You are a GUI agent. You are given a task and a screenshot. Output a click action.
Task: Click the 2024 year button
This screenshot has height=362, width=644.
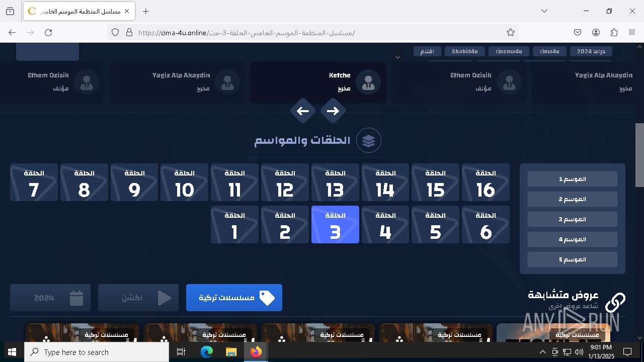[50, 298]
